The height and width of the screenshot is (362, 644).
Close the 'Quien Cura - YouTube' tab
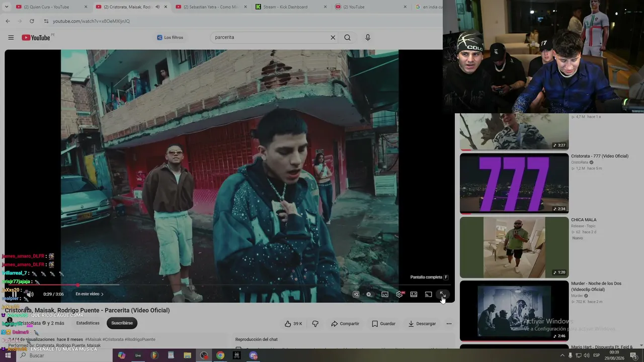pos(86,7)
